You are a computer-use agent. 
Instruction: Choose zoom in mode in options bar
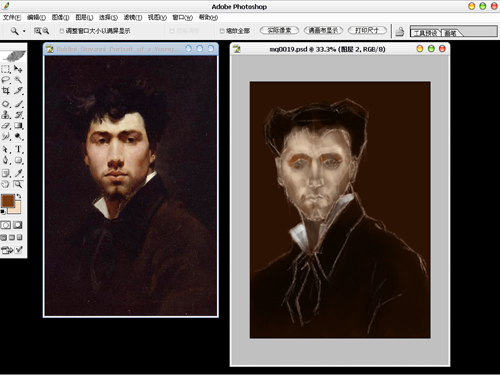coord(38,31)
